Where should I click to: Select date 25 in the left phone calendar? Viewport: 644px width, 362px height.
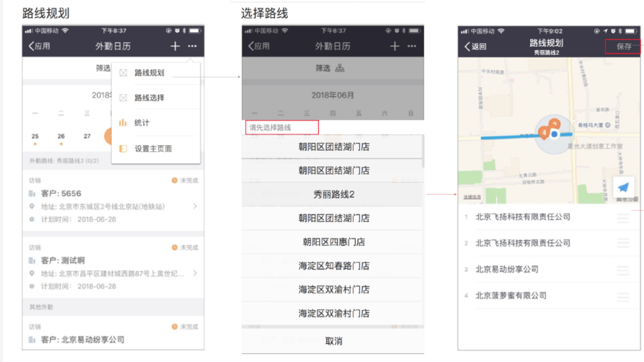tap(35, 137)
